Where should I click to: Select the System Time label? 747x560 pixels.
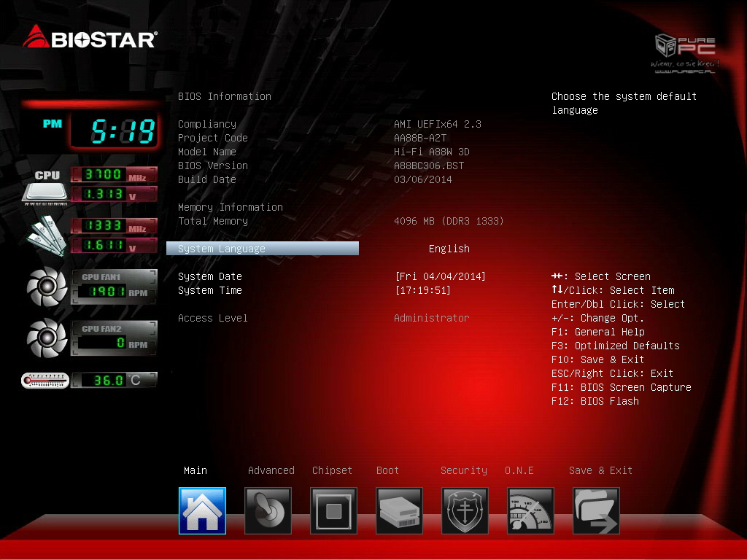(x=209, y=290)
